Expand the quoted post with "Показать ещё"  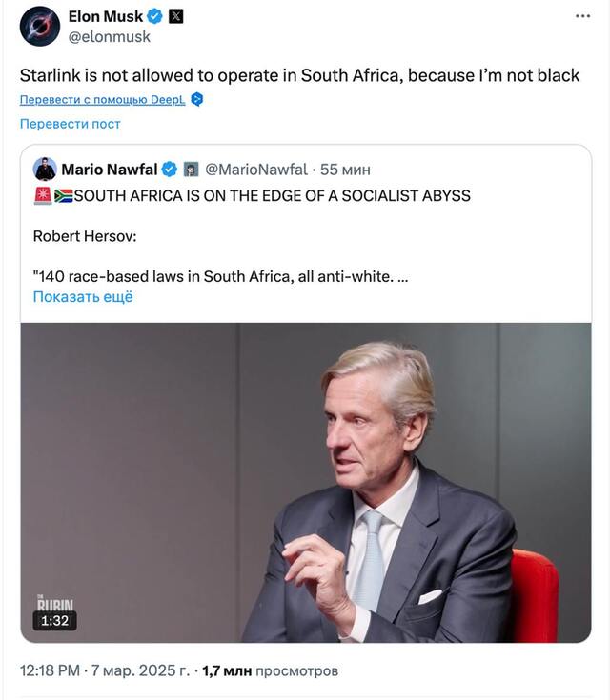(x=83, y=296)
